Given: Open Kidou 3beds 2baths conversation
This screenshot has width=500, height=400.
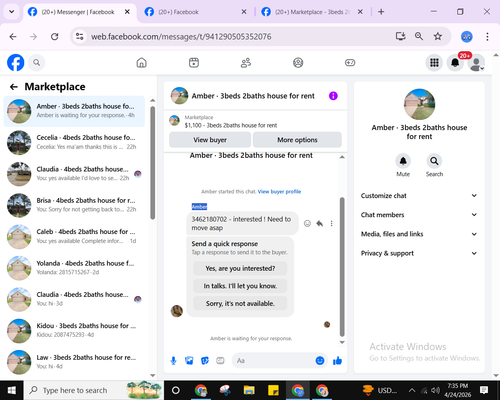Looking at the screenshot, I should tap(74, 330).
